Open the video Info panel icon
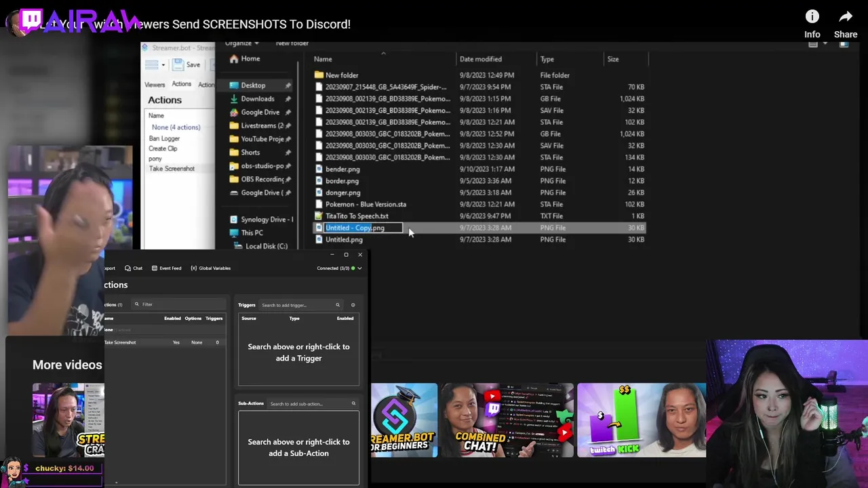868x488 pixels. [x=812, y=17]
